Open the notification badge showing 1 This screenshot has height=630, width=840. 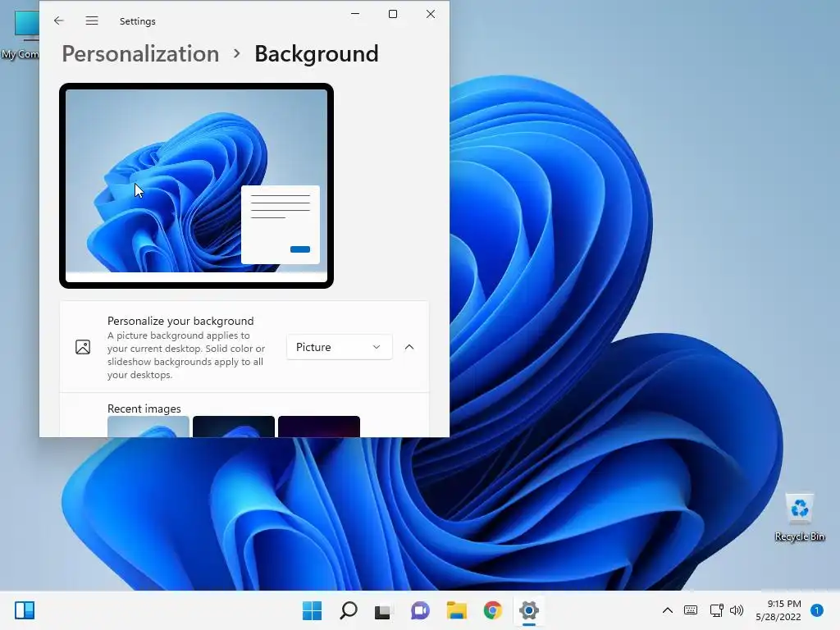817,610
